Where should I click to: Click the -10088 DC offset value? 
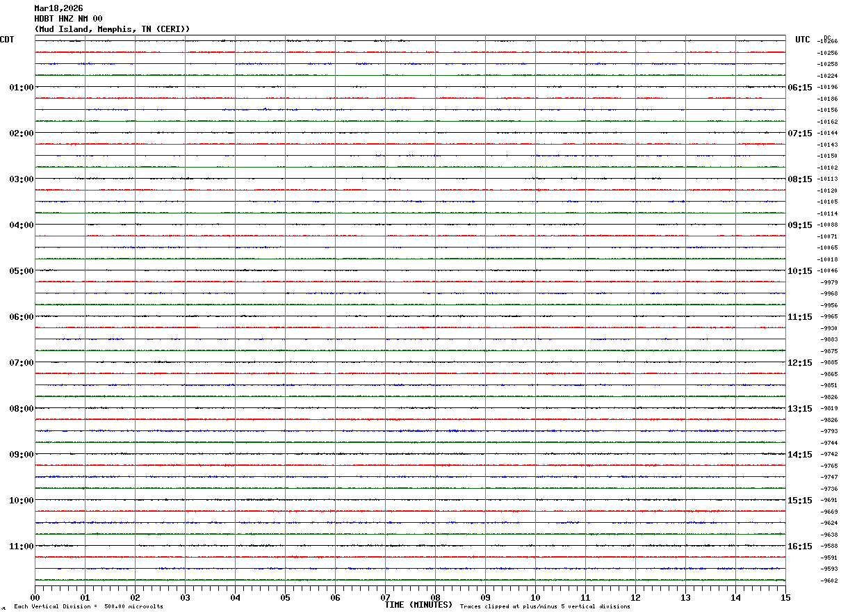828,225
